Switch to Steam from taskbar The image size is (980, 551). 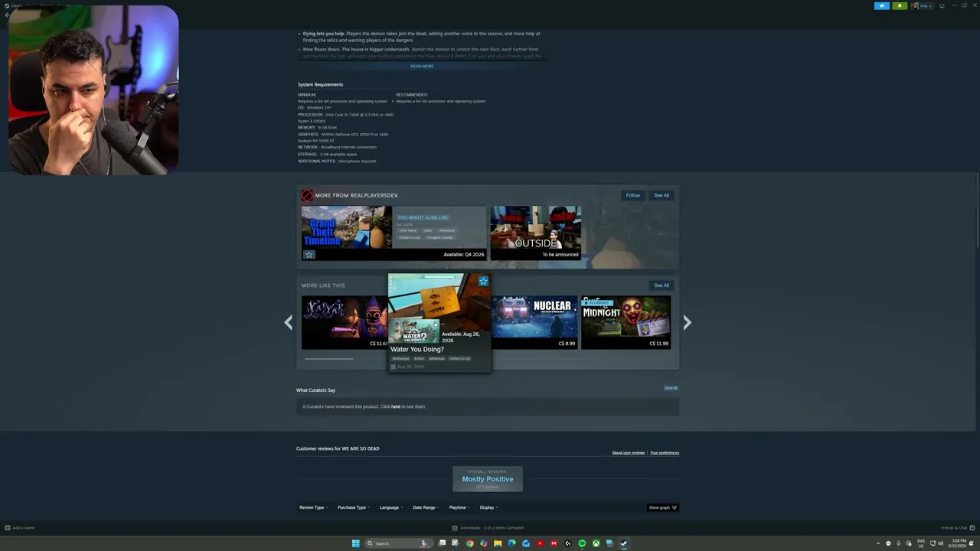tap(623, 543)
